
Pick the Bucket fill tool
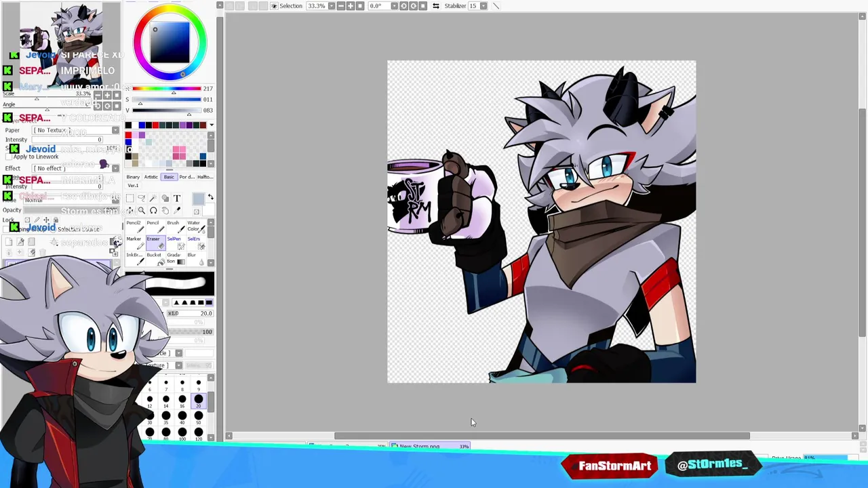[156, 259]
